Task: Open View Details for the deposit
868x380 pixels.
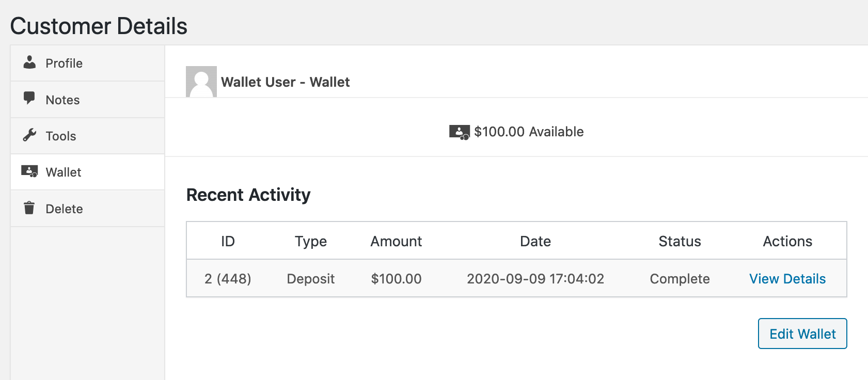Action: (x=787, y=279)
